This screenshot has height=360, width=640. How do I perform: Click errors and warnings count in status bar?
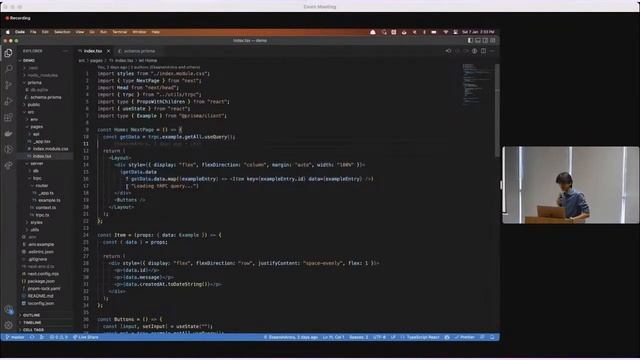coord(59,338)
